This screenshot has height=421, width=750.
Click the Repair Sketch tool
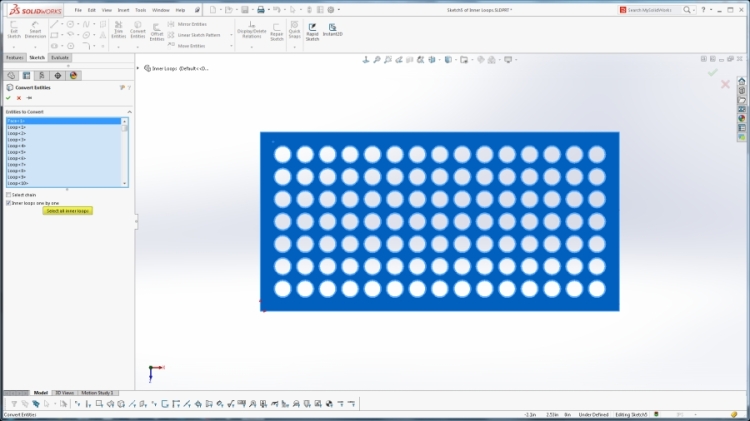pos(277,32)
